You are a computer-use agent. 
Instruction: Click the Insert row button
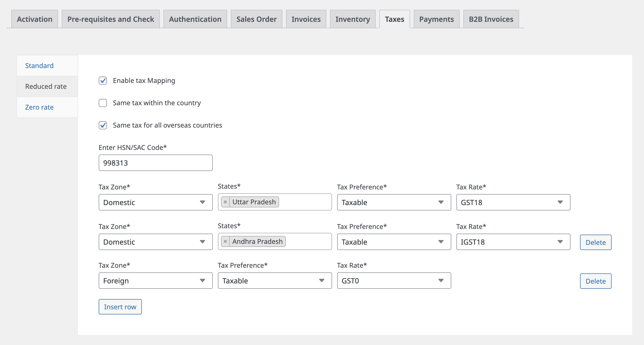pos(120,307)
